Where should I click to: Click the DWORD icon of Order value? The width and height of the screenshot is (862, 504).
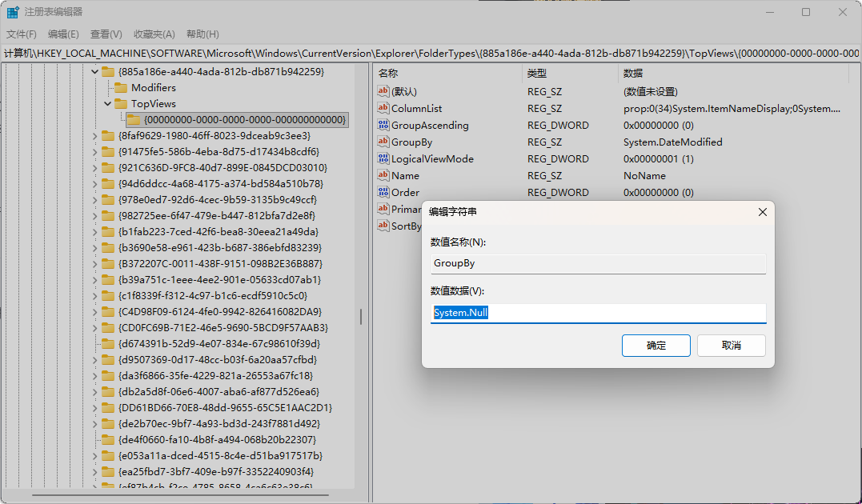coord(383,192)
